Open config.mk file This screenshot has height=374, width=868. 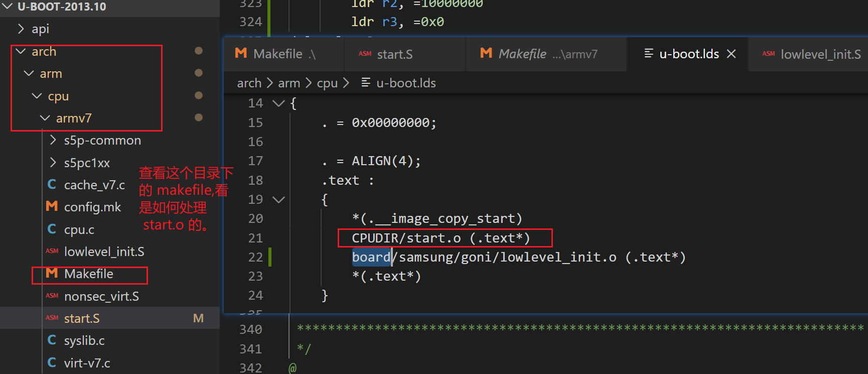point(92,207)
